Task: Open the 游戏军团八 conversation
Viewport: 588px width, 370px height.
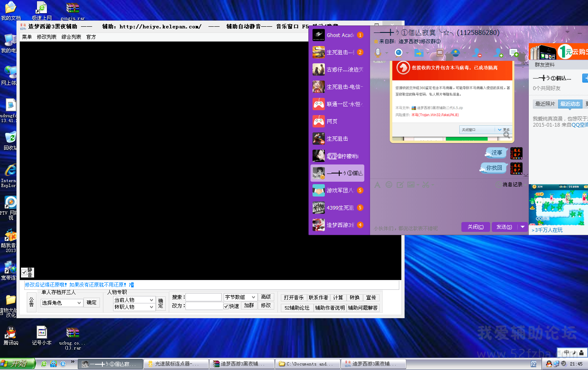Action: (337, 190)
